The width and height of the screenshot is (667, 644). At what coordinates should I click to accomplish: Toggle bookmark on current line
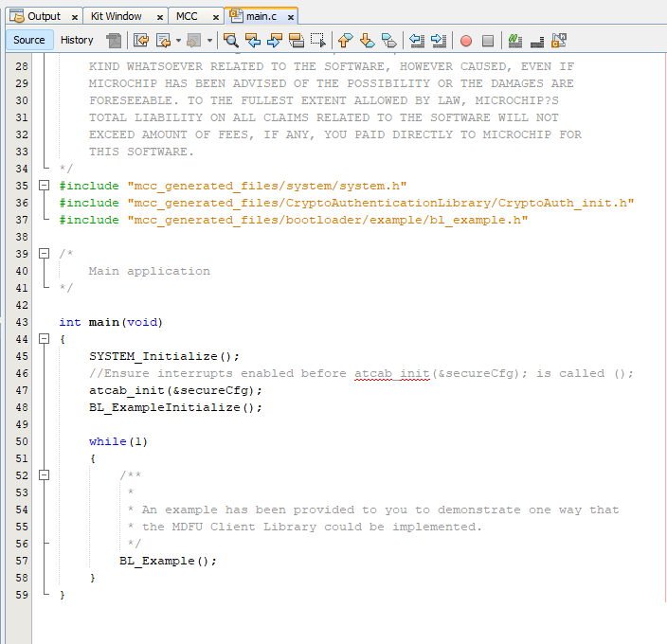pos(388,40)
